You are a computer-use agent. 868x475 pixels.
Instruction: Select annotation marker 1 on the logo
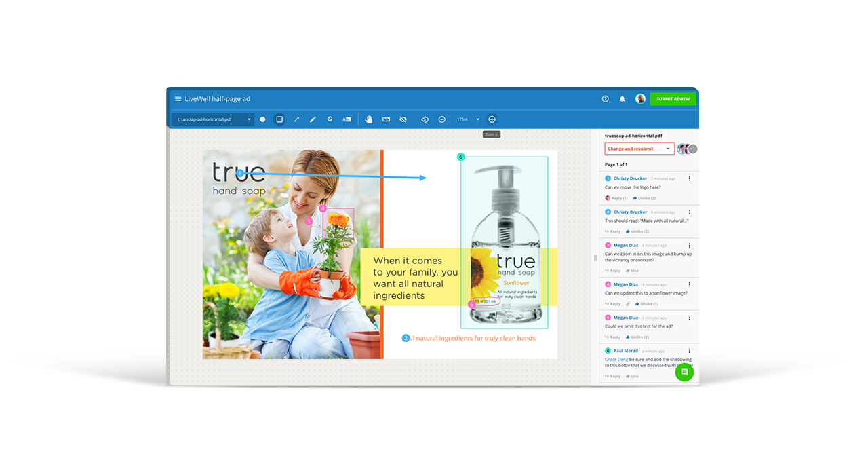pyautogui.click(x=239, y=174)
